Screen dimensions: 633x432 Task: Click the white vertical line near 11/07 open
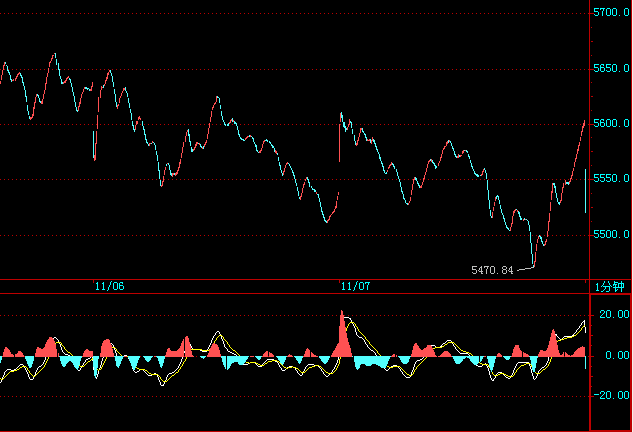pyautogui.click(x=340, y=140)
